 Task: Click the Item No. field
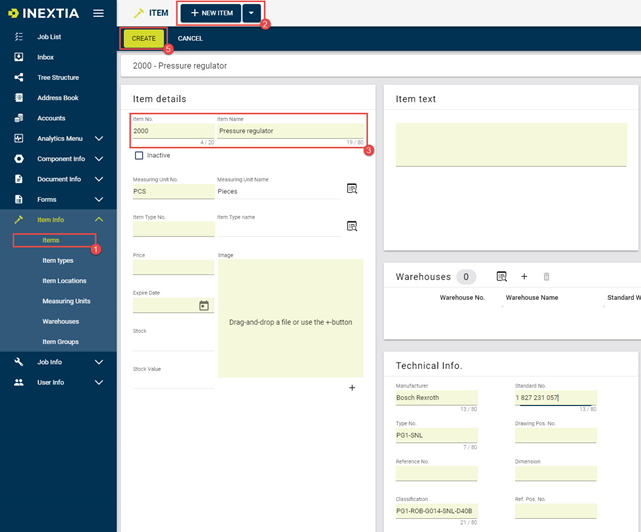tap(173, 131)
